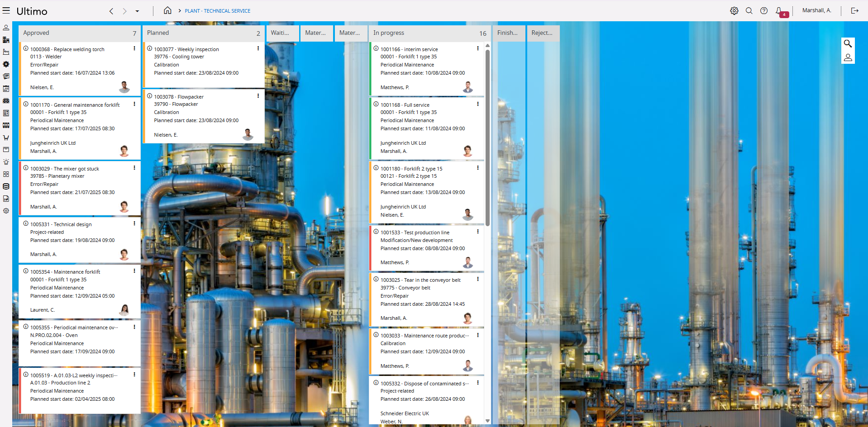The image size is (868, 427).
Task: Click the log out icon
Action: (x=854, y=11)
